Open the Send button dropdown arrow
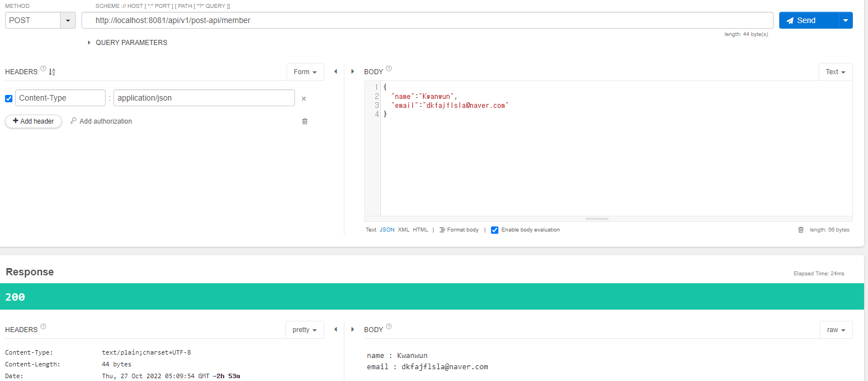The height and width of the screenshot is (381, 868). 846,20
